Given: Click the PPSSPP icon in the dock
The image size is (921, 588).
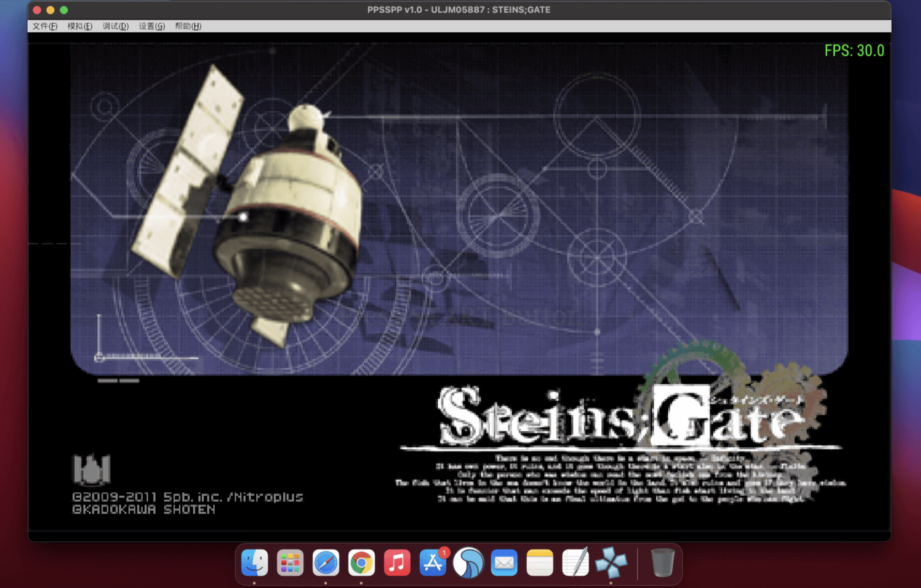Looking at the screenshot, I should [611, 562].
